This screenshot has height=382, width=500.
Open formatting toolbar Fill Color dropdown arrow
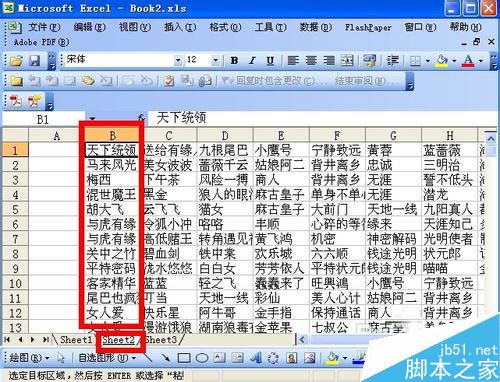(x=454, y=61)
